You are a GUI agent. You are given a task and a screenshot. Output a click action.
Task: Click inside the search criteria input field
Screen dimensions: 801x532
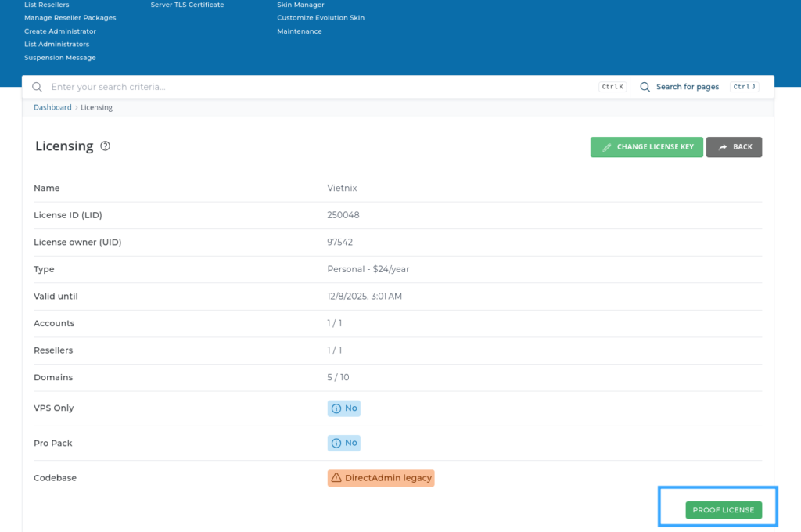[x=235, y=87]
